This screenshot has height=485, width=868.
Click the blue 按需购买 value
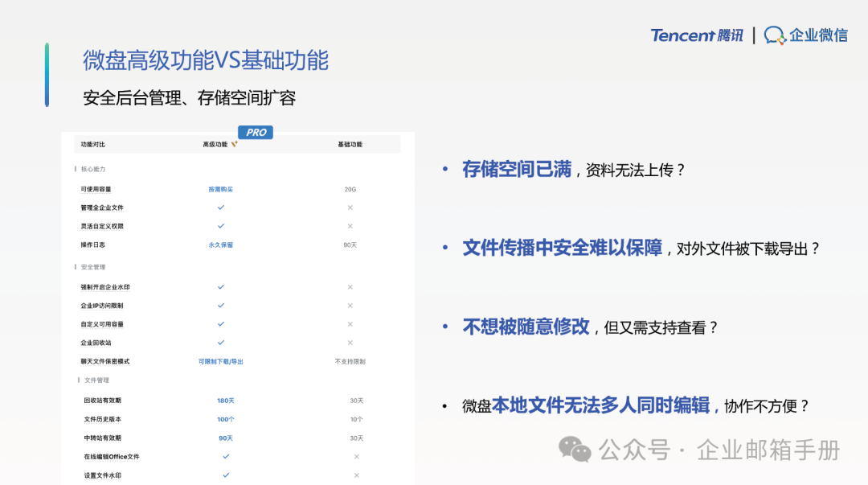(221, 190)
